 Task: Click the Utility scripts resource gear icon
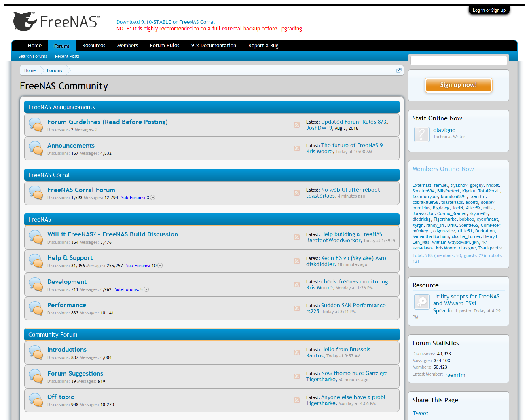(421, 302)
